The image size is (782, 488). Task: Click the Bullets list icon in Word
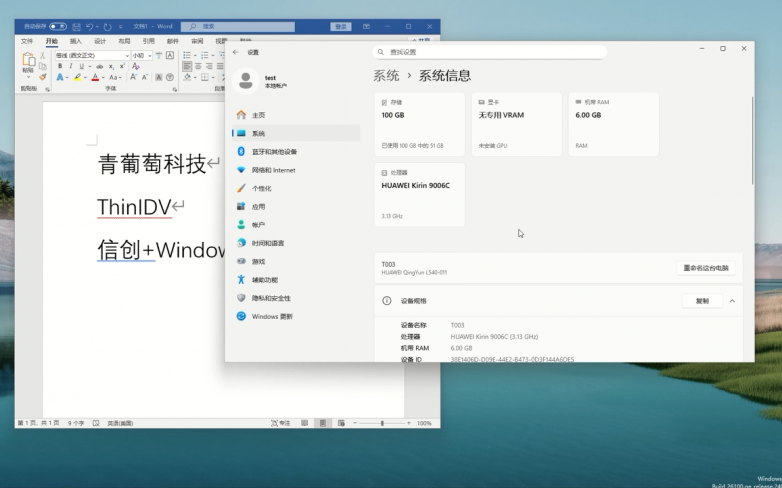click(187, 55)
